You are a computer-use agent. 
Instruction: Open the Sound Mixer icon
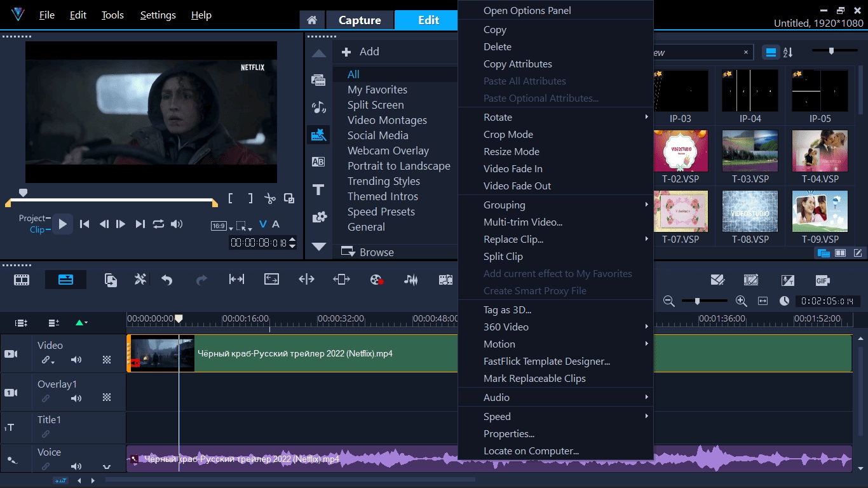pyautogui.click(x=411, y=280)
